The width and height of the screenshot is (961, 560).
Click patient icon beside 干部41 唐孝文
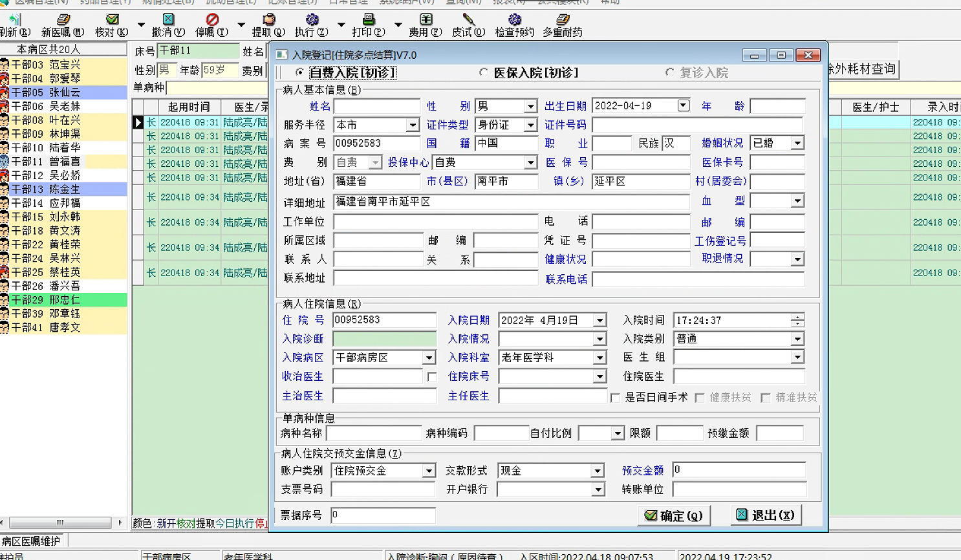(5, 328)
